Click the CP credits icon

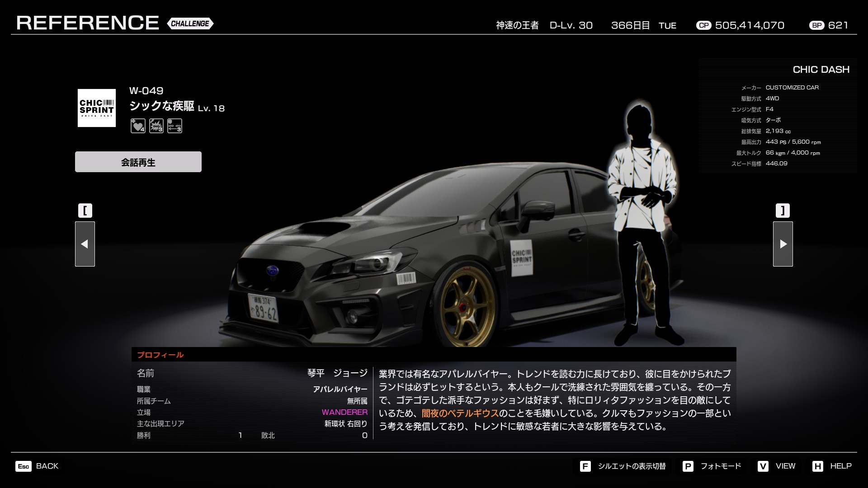click(x=703, y=25)
